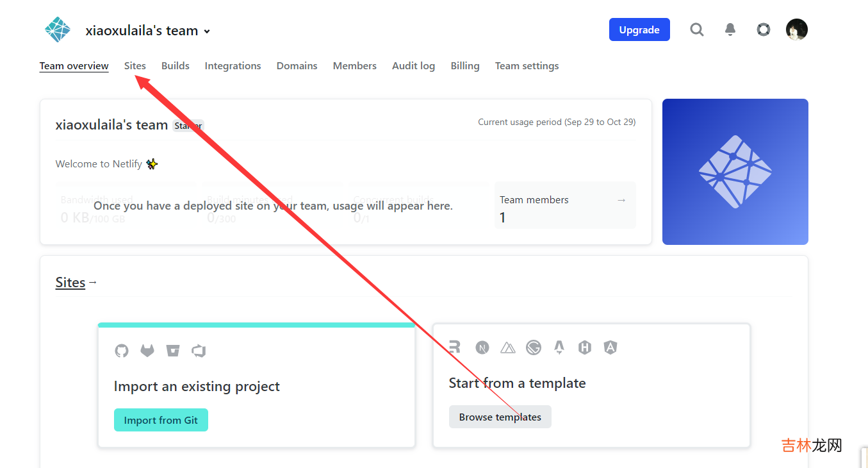The image size is (868, 468).
Task: Click the Azure DevOps icon
Action: click(199, 351)
